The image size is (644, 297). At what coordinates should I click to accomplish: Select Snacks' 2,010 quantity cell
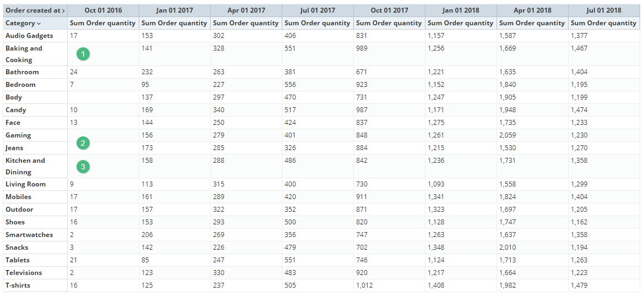click(508, 248)
